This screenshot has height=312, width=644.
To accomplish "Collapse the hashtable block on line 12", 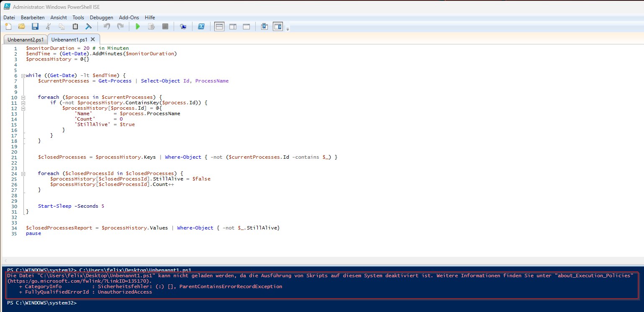I will pos(23,108).
